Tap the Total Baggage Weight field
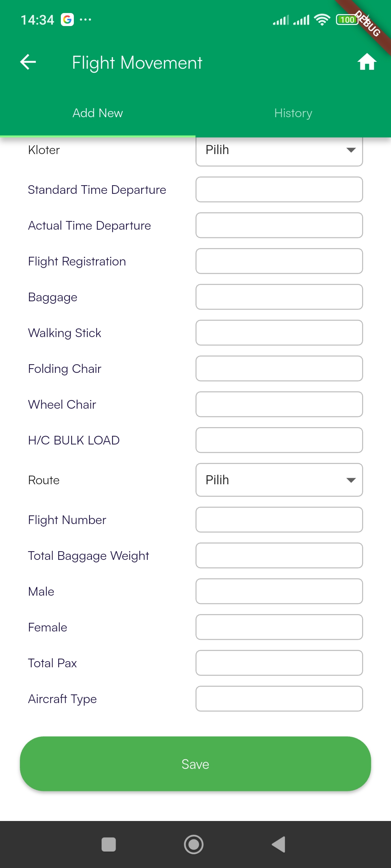The width and height of the screenshot is (391, 868). point(279,556)
